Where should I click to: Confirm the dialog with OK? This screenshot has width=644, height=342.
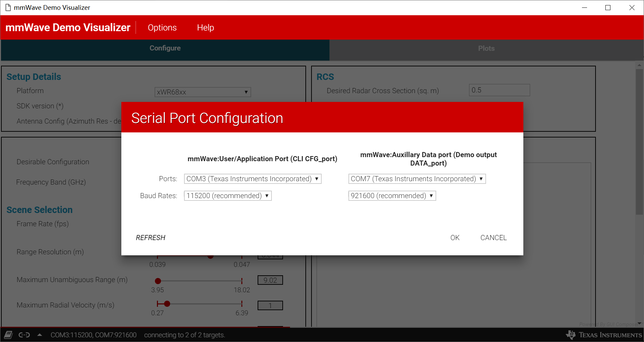pyautogui.click(x=455, y=238)
